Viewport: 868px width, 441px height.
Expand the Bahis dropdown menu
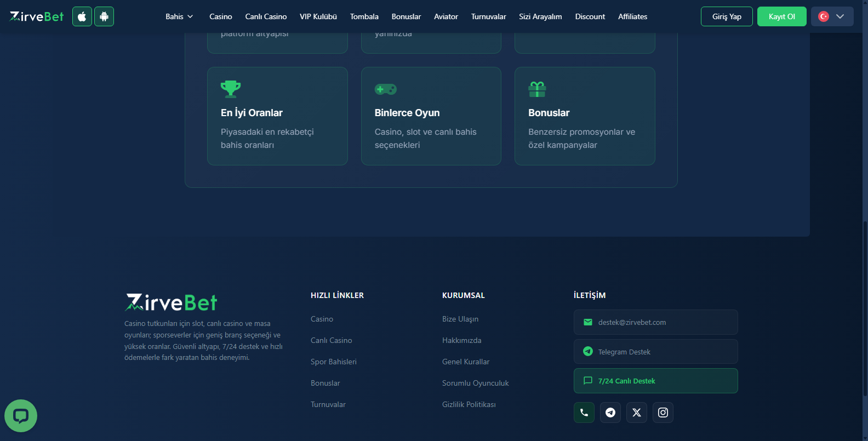click(179, 16)
